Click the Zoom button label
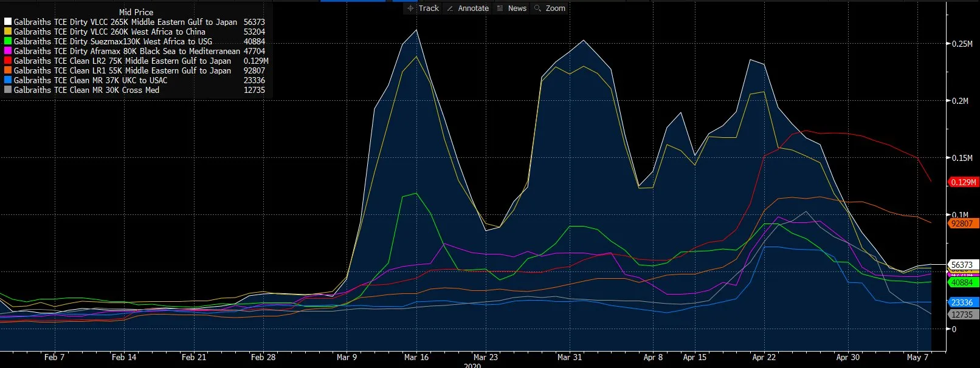This screenshot has width=980, height=368. (556, 9)
